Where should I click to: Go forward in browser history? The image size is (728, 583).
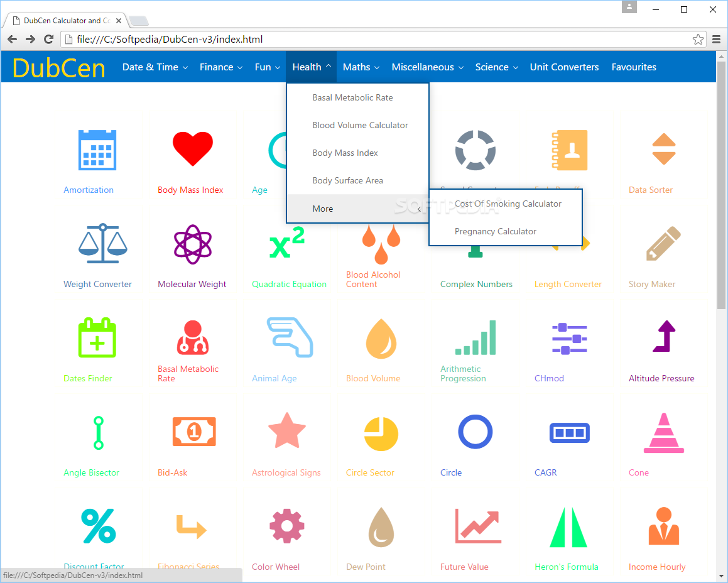(30, 40)
